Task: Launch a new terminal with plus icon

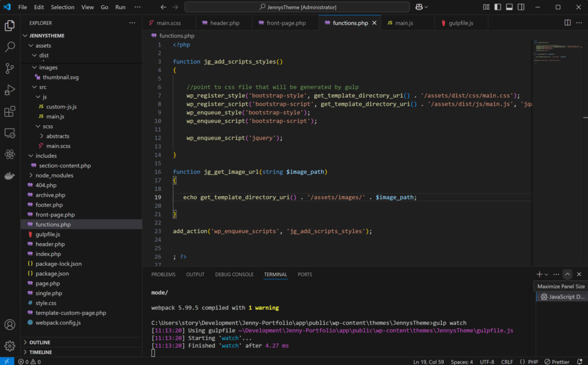Action: point(539,274)
